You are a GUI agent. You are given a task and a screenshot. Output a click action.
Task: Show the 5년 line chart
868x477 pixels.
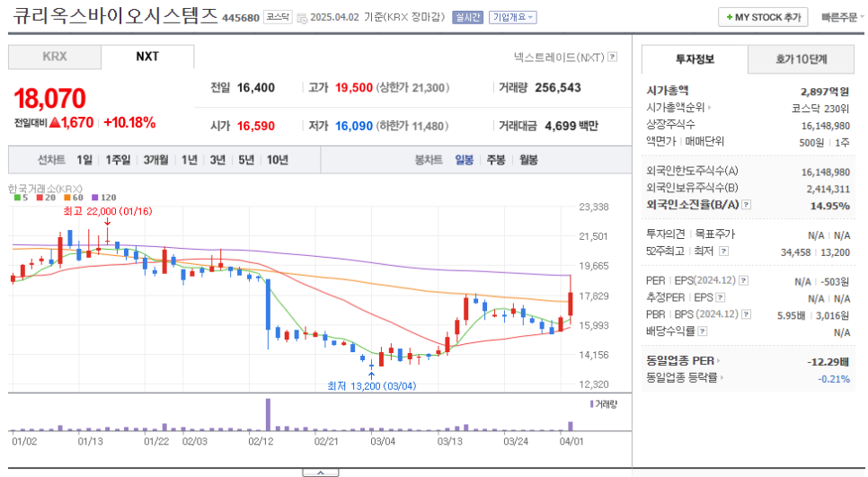pyautogui.click(x=246, y=160)
